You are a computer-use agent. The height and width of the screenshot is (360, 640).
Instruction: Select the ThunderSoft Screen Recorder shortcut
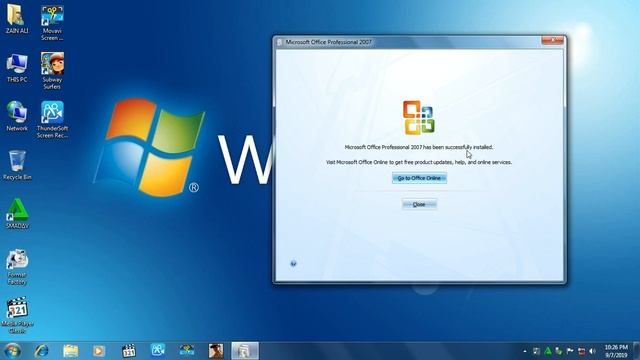(x=52, y=120)
